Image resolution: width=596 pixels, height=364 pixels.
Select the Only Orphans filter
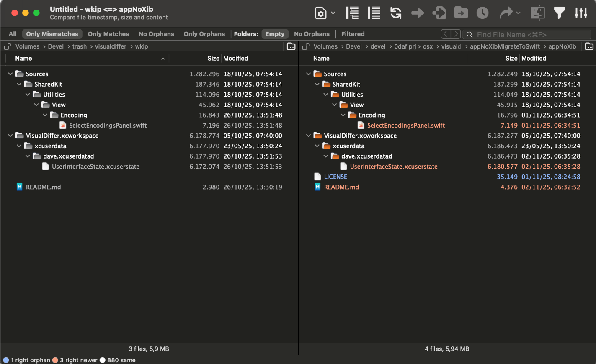(204, 34)
